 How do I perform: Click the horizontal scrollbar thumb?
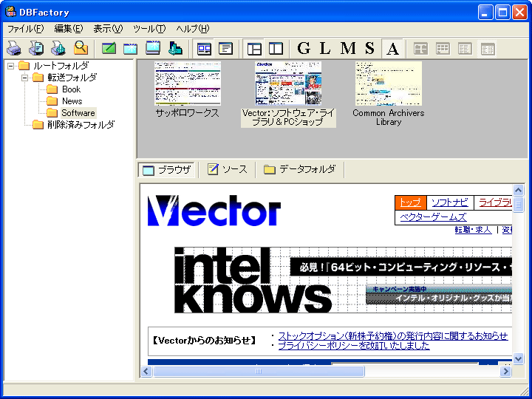tap(259, 371)
